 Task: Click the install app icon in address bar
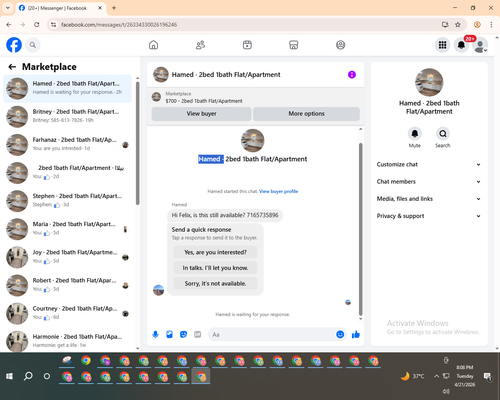[445, 25]
